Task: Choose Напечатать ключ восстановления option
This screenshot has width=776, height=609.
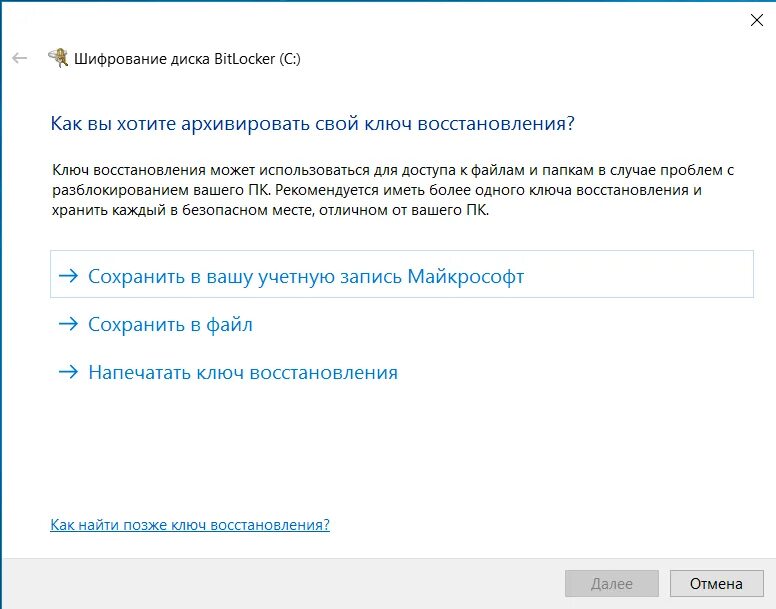Action: point(228,373)
